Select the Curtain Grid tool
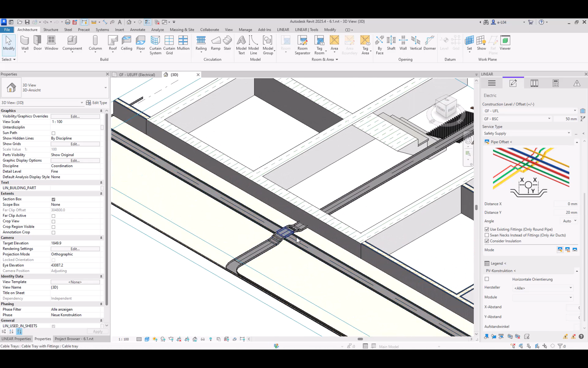 [x=169, y=45]
